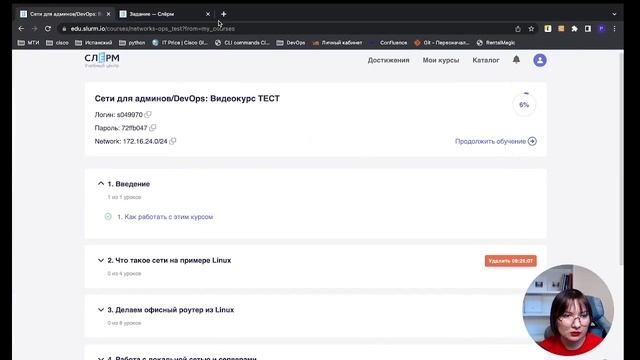Click the Chrome profile avatar in toolbar

click(x=601, y=29)
